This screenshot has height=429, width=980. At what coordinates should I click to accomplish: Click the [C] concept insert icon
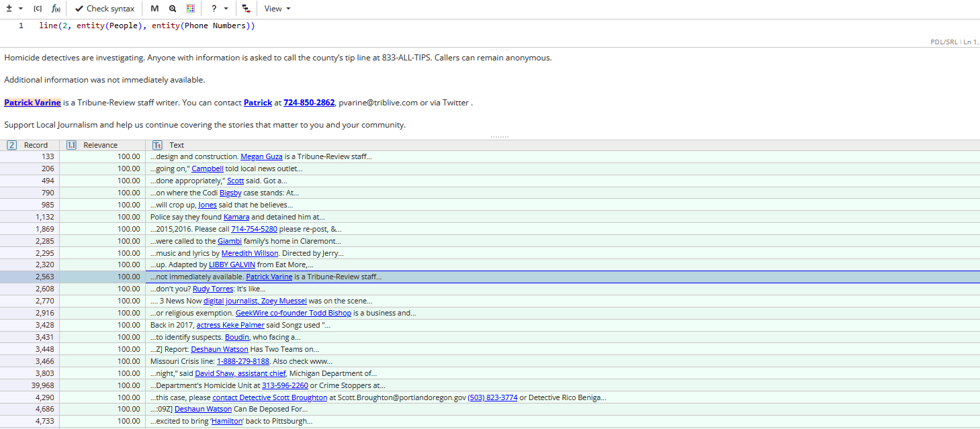tap(38, 9)
